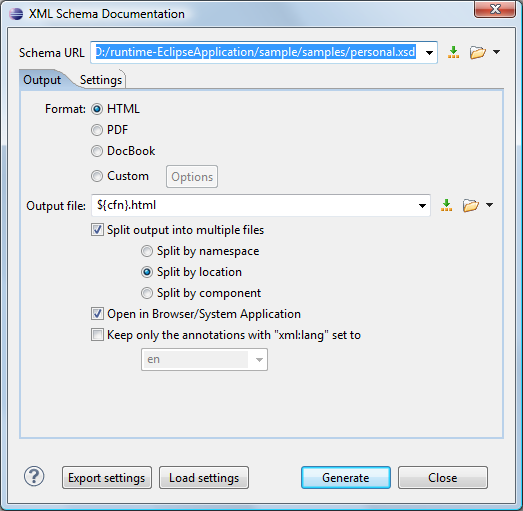
Task: Open the browse folder icon next to Schema URL
Action: point(478,52)
